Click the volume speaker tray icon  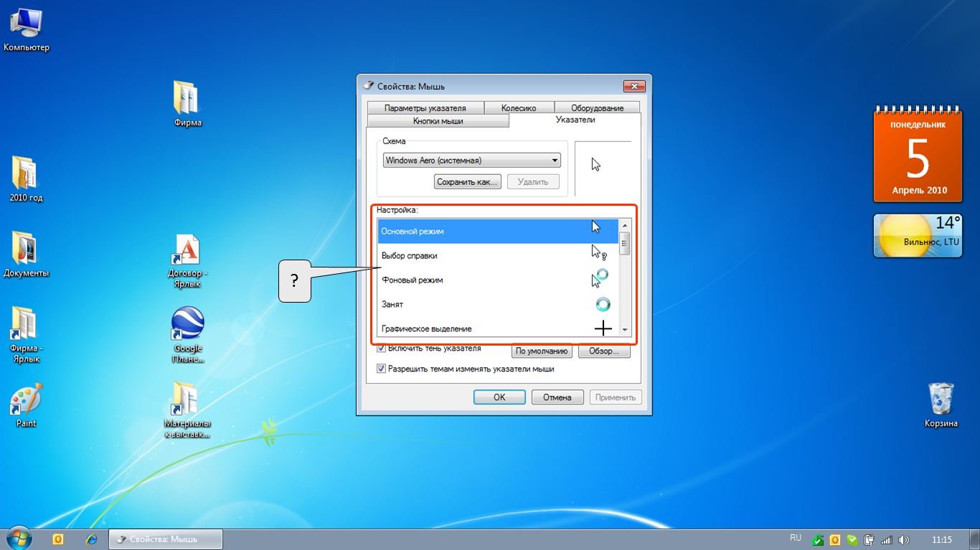click(903, 539)
